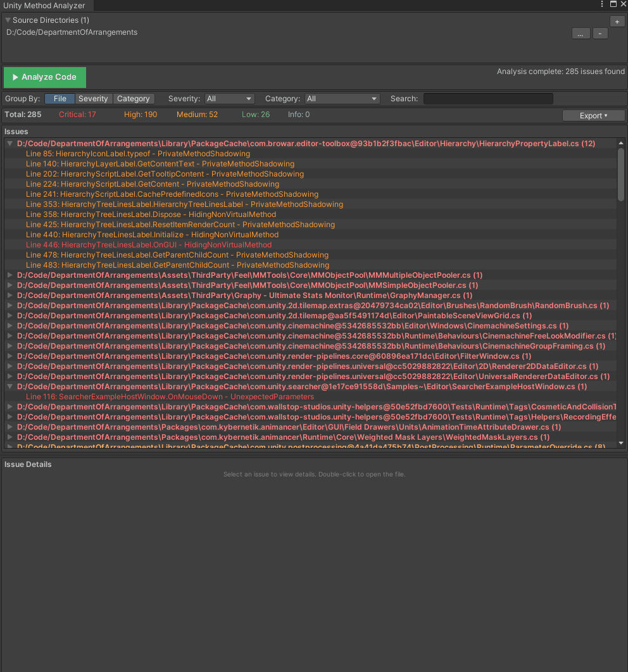Open the Export dropdown menu
The width and height of the screenshot is (628, 672).
point(593,116)
